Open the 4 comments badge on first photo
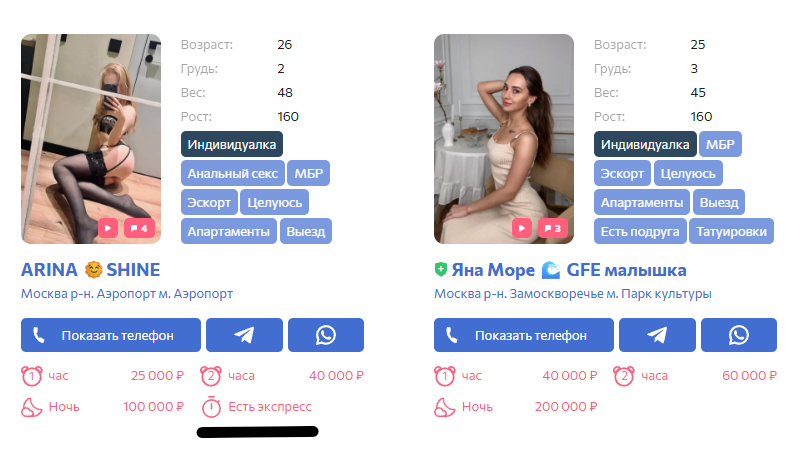The image size is (805, 451). [x=139, y=228]
